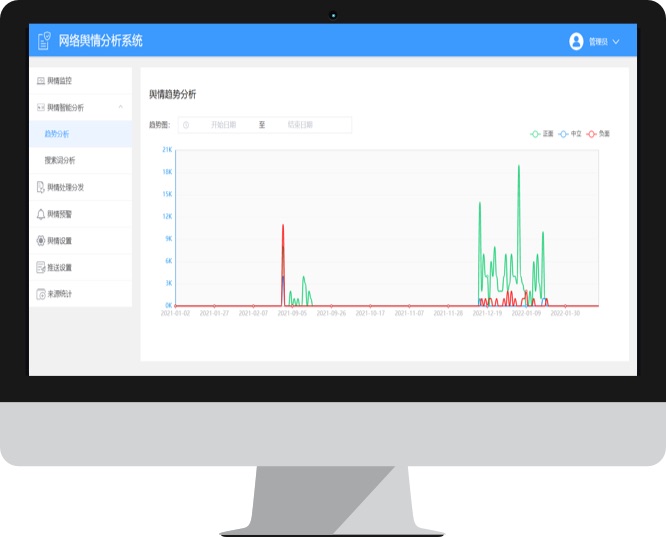The image size is (666, 537).
Task: Select the 趋势分析 menu item
Action: [57, 133]
